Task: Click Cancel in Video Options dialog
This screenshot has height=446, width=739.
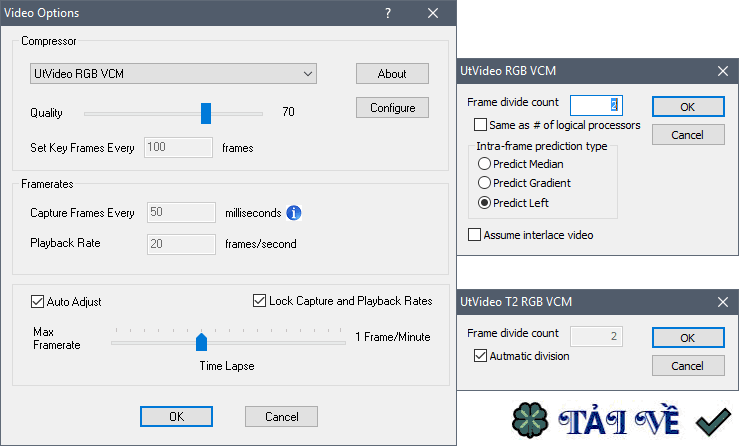Action: tap(281, 417)
